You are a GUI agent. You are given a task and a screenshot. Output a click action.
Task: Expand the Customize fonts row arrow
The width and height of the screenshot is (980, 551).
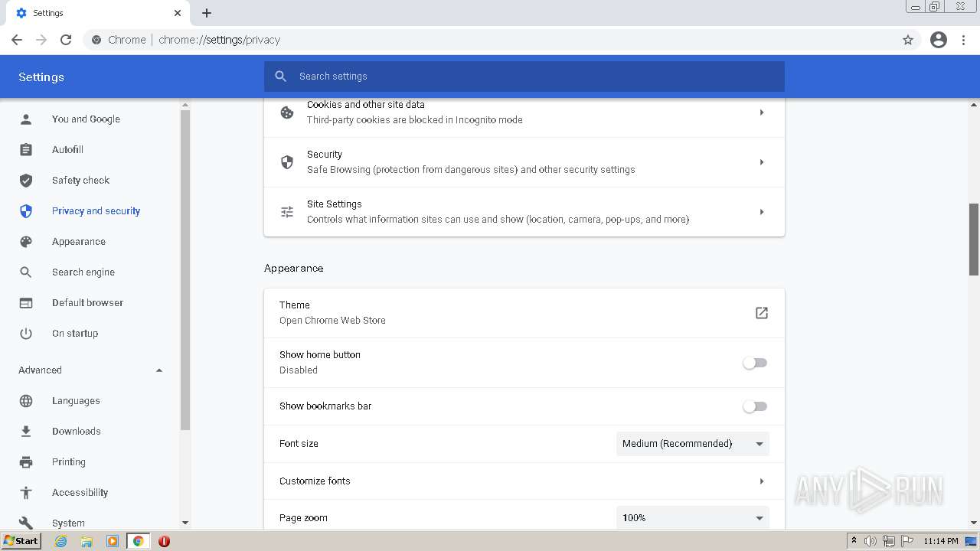762,481
